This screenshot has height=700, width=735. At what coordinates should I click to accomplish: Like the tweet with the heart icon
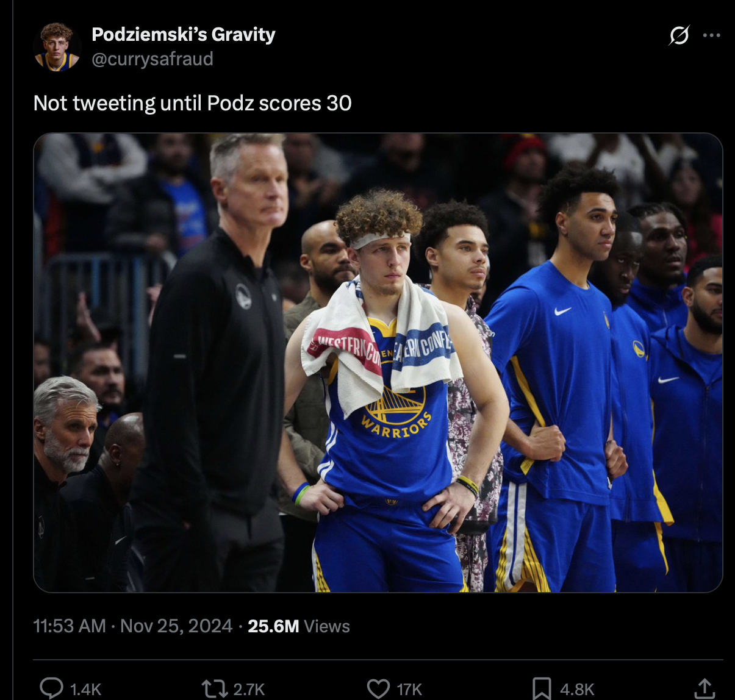(378, 689)
